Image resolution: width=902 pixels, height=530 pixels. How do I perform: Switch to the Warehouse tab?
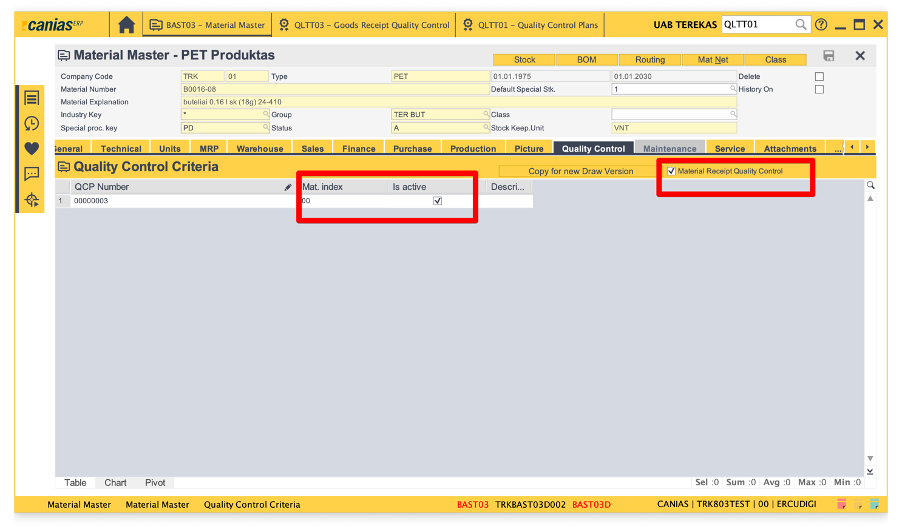259,149
